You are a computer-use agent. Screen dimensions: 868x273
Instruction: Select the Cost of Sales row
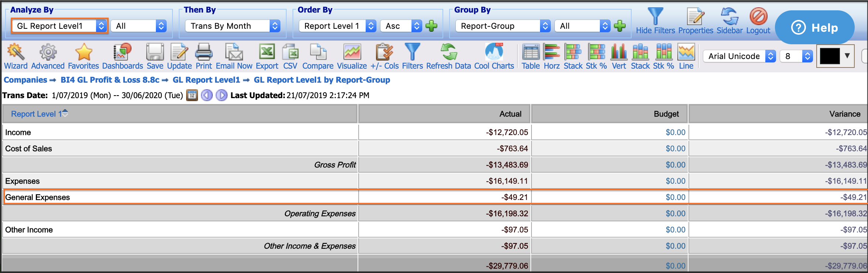point(435,148)
